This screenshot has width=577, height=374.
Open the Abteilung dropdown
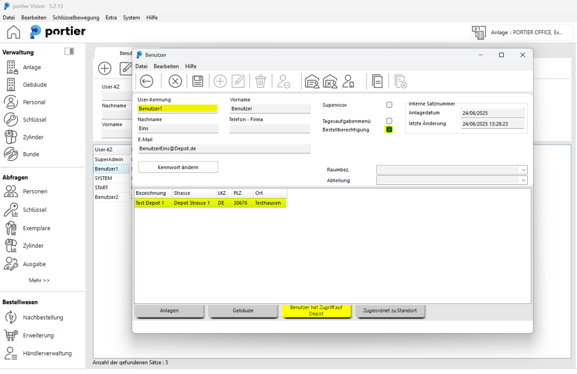coord(452,180)
